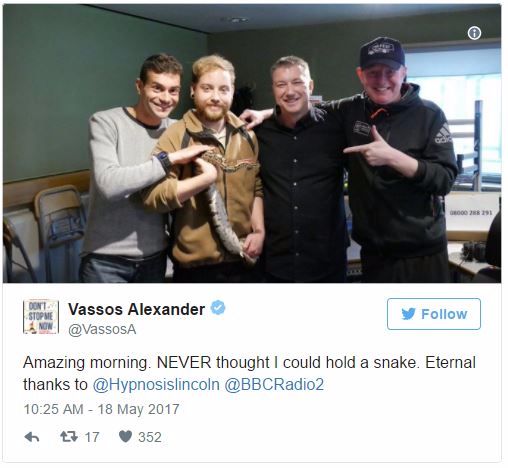Click the tweet text about holding a snake
Screen dimensions: 508x468
click(x=249, y=373)
